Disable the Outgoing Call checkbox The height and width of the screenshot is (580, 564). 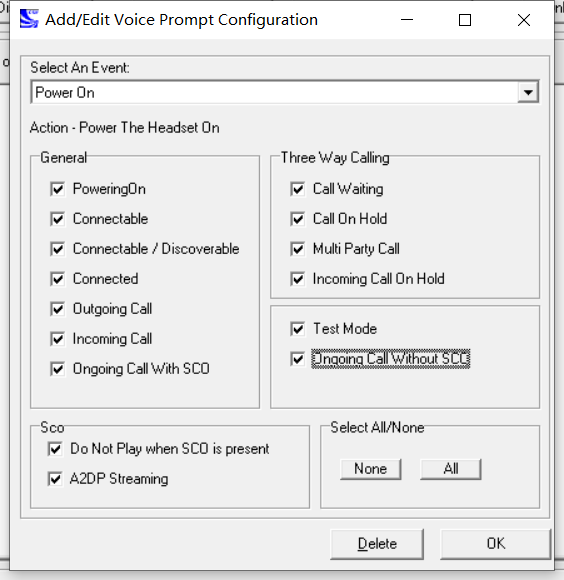58,309
